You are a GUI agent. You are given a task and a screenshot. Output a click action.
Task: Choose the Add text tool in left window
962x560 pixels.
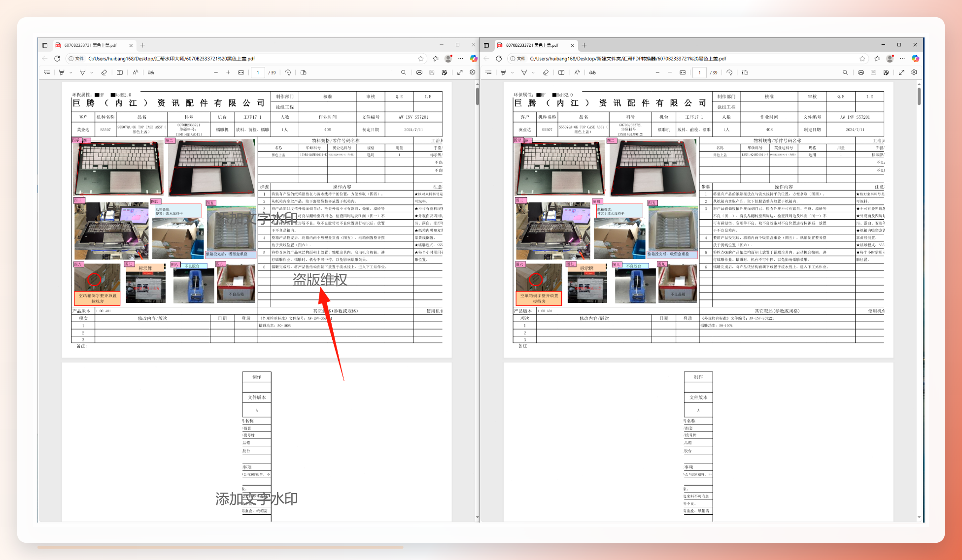(x=120, y=72)
